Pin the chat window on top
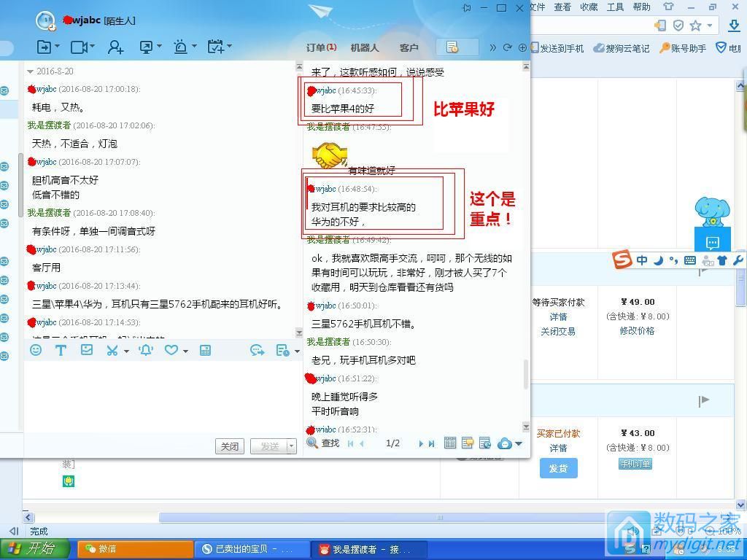 click(467, 8)
